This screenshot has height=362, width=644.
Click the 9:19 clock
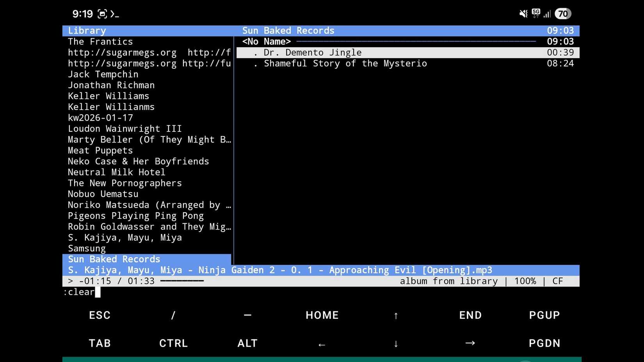[x=82, y=14]
